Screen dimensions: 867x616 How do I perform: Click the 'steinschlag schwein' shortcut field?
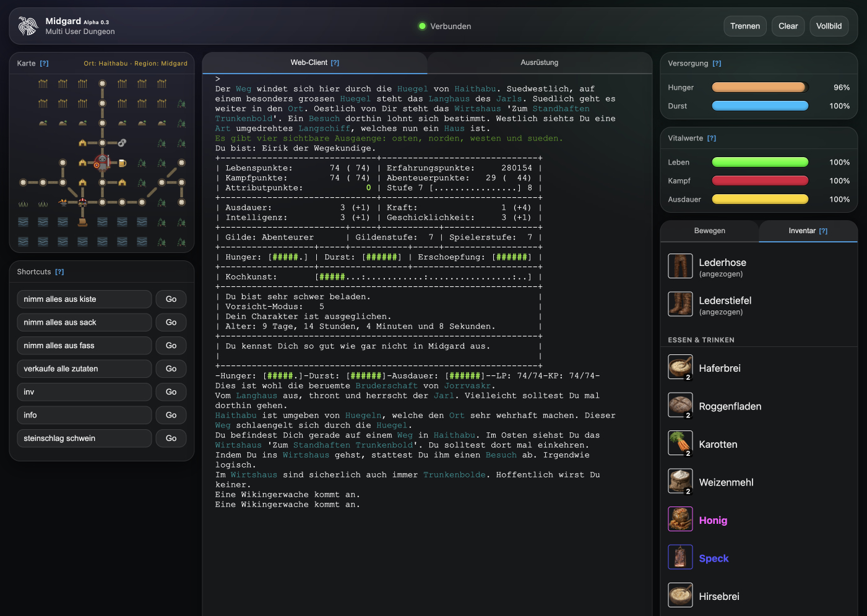(84, 438)
